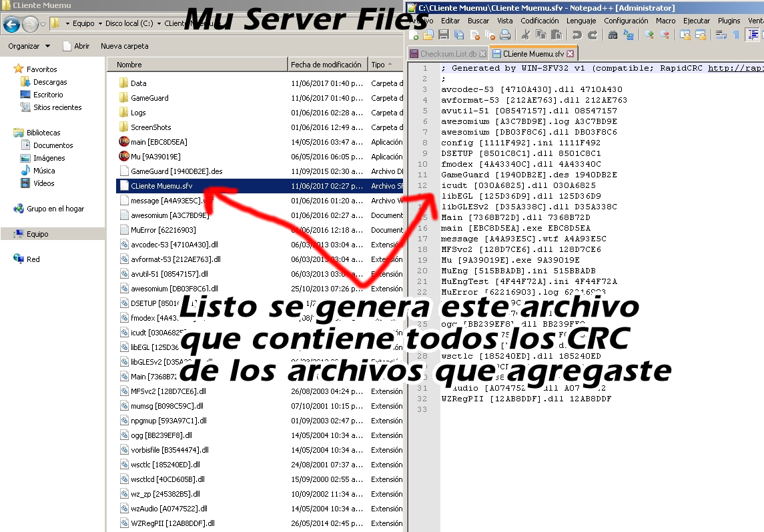Expand the Equipo breadcrumb arrow in address bar
764x532 pixels.
(x=100, y=23)
